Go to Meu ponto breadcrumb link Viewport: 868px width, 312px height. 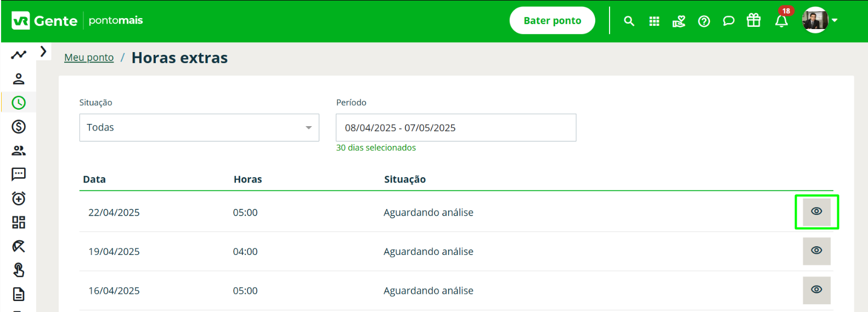pyautogui.click(x=89, y=58)
